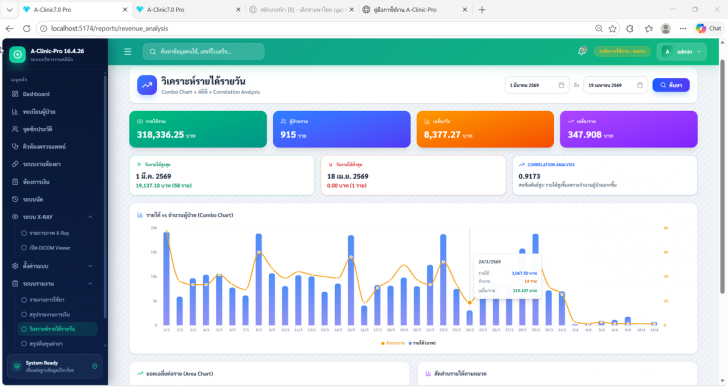Select the highlighted daily revenue analysis item

pyautogui.click(x=58, y=329)
